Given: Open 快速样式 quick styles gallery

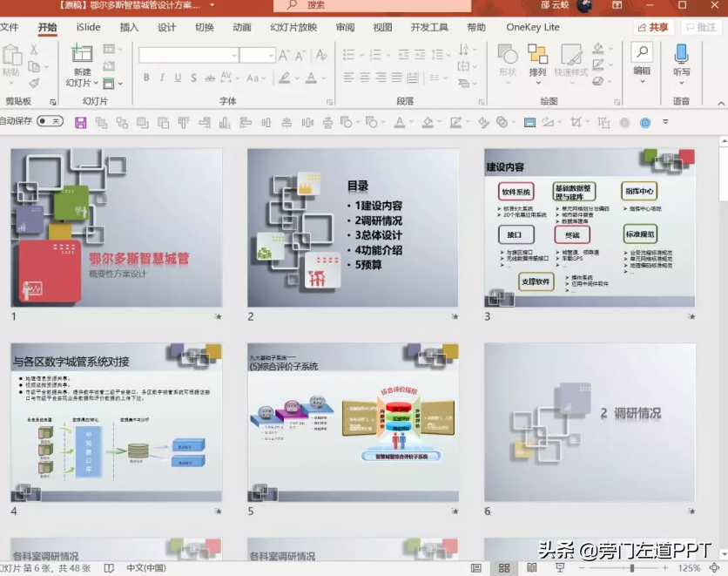Looking at the screenshot, I should tap(571, 63).
